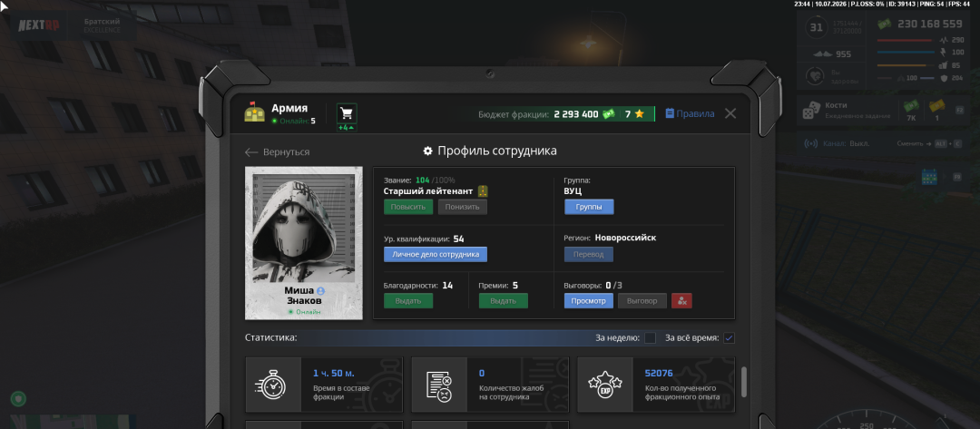Image resolution: width=980 pixels, height=429 pixels.
Task: Click the green shield icon bottom-left
Action: 18,398
